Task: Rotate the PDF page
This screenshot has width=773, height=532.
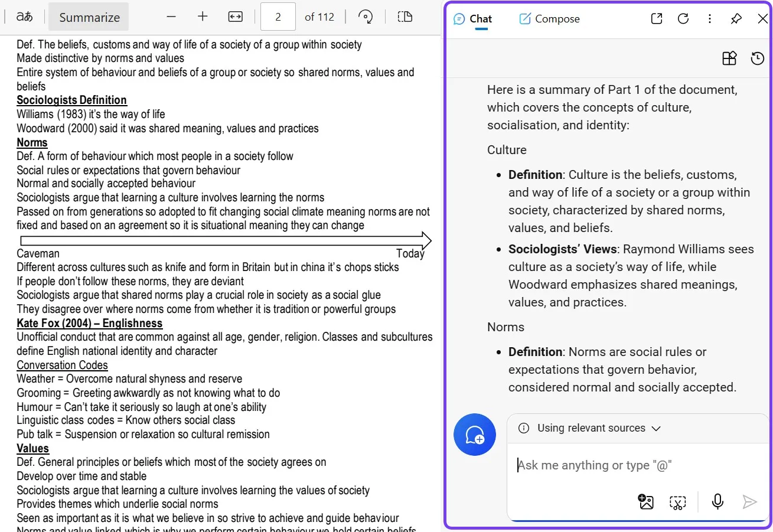Action: pos(366,17)
